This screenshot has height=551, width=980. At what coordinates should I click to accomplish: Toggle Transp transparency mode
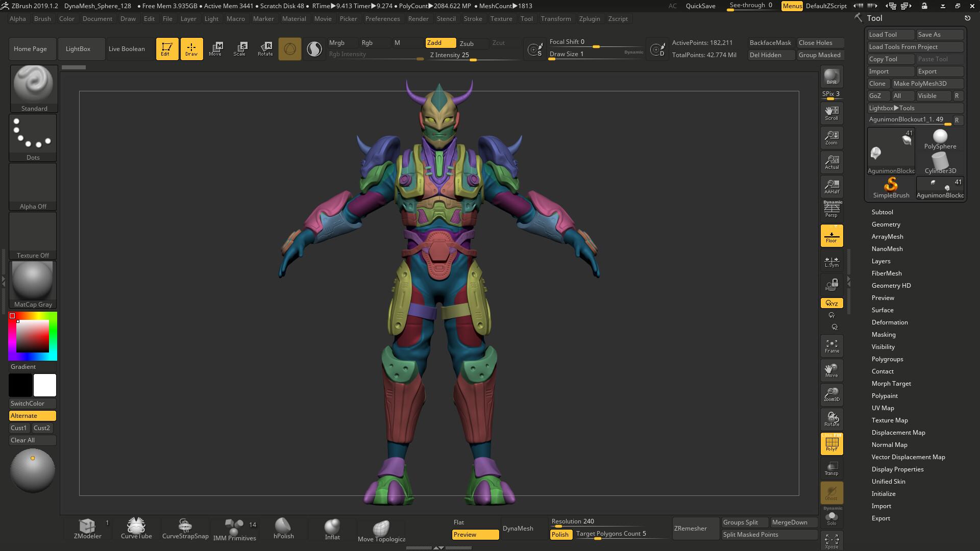click(x=831, y=468)
